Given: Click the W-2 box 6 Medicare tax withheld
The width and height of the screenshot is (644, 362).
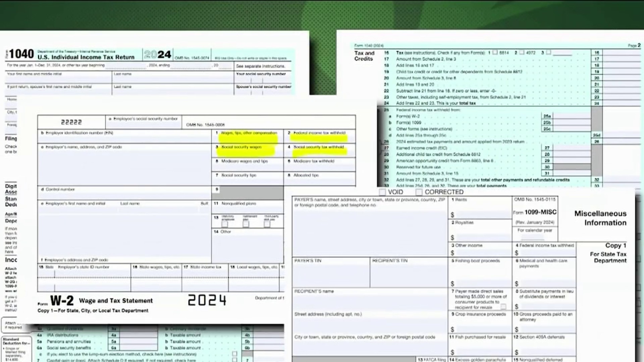Looking at the screenshot, I should click(320, 165).
